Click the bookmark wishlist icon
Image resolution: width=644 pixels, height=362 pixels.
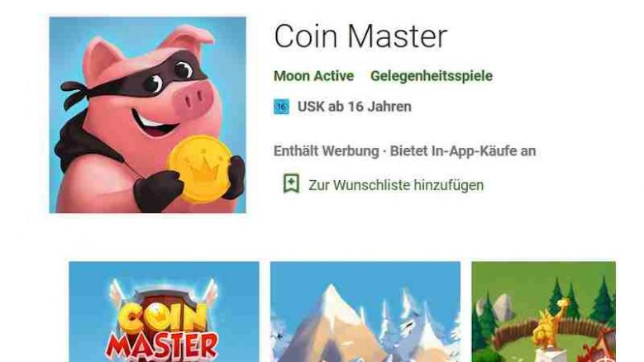click(291, 183)
